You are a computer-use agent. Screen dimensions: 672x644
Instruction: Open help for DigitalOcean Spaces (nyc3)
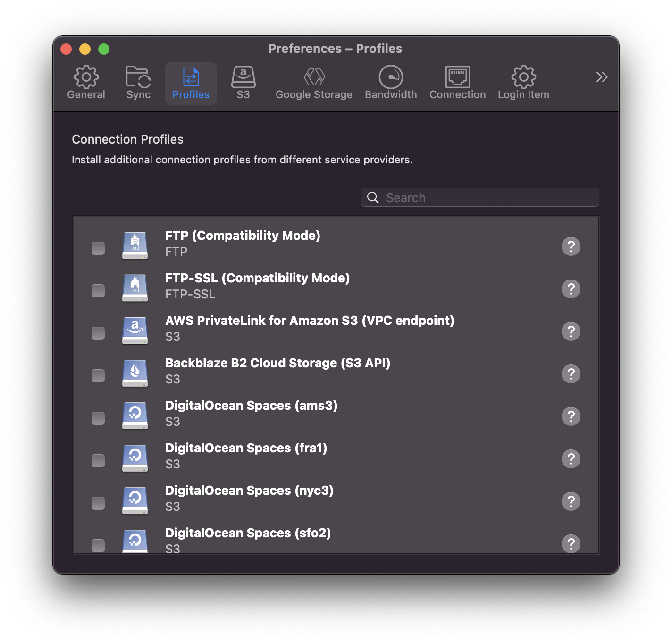pyautogui.click(x=571, y=501)
